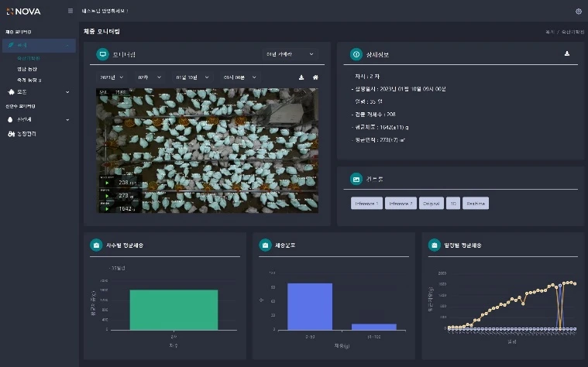Expand the house sidebar menu chevron
588x367 pixels.
67,92
